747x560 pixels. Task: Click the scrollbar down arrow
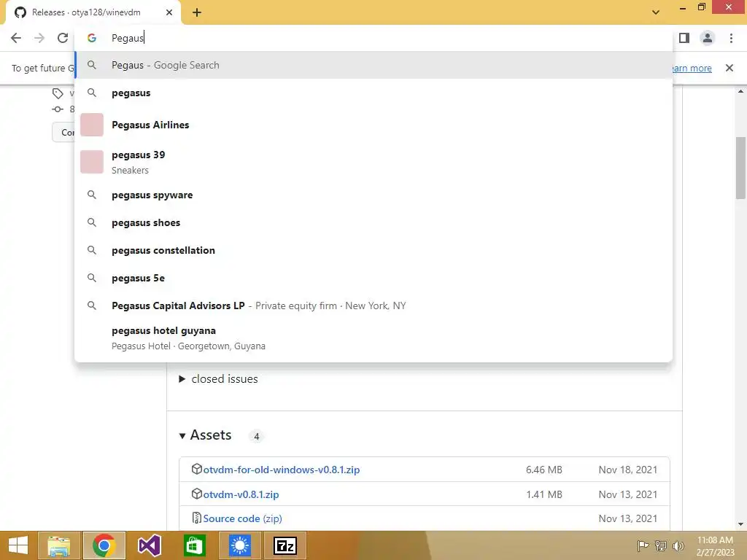pos(740,524)
